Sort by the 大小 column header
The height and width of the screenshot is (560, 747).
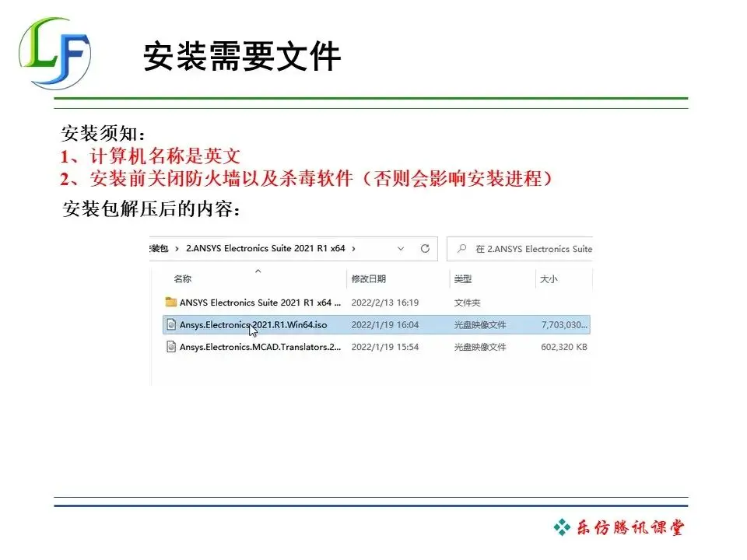coord(548,278)
